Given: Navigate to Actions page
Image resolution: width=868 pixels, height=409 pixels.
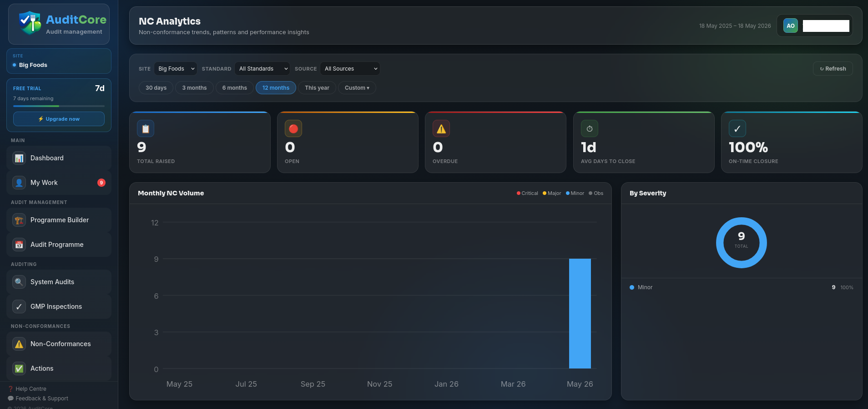Looking at the screenshot, I should click(x=59, y=368).
